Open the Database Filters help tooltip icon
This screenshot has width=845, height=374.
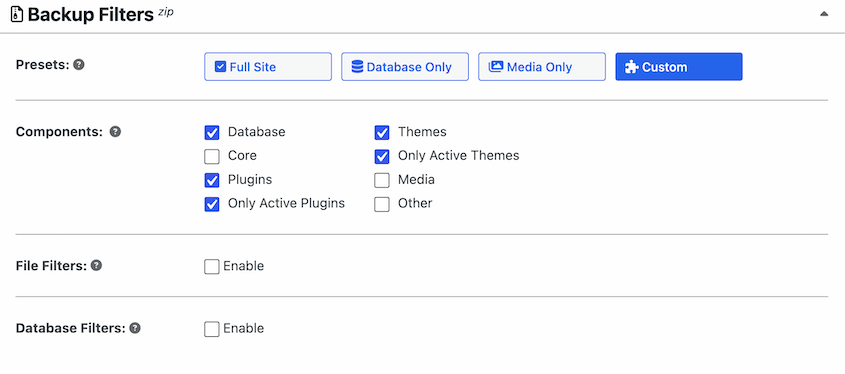tap(135, 328)
